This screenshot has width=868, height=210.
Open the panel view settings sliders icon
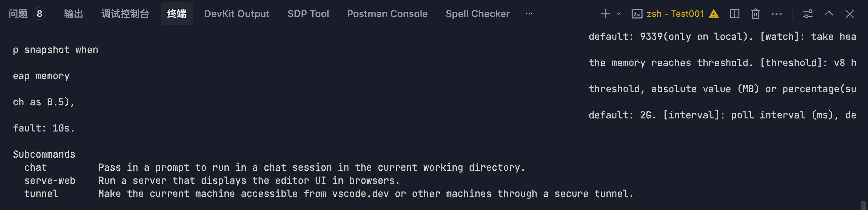click(808, 14)
